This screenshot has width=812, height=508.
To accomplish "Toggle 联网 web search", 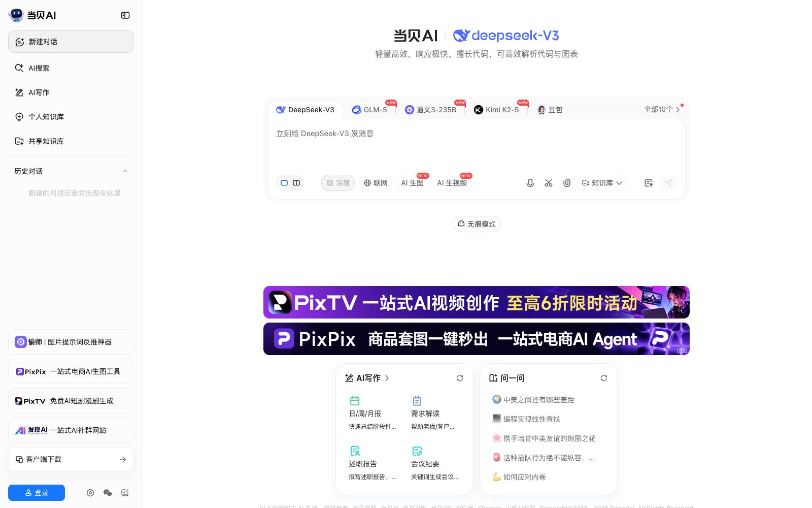I will point(376,183).
